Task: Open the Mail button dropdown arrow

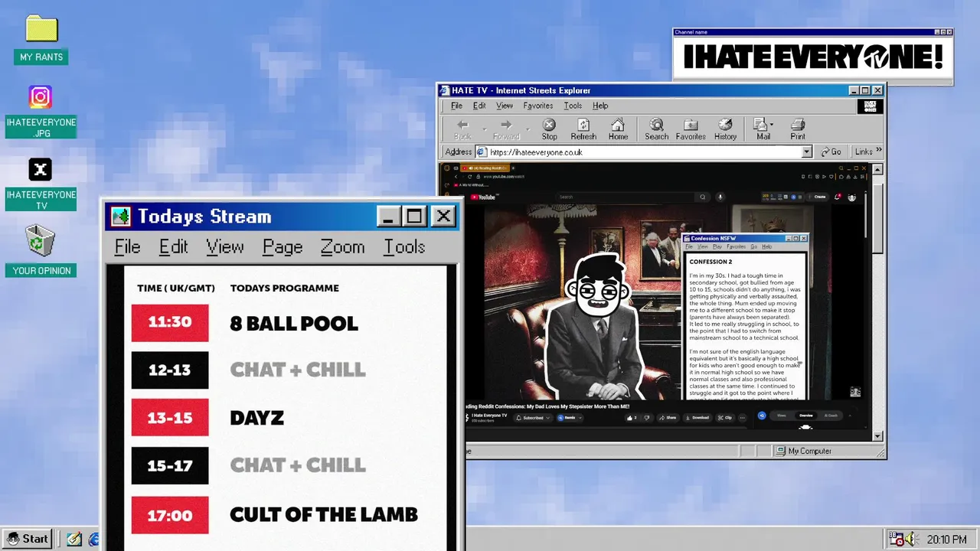Action: pyautogui.click(x=772, y=125)
